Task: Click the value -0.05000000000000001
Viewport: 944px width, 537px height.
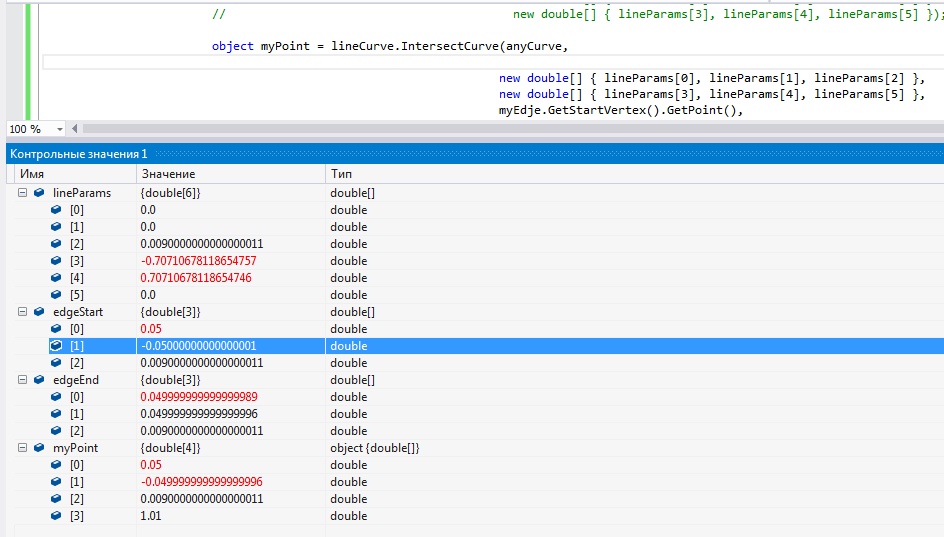Action: [198, 346]
